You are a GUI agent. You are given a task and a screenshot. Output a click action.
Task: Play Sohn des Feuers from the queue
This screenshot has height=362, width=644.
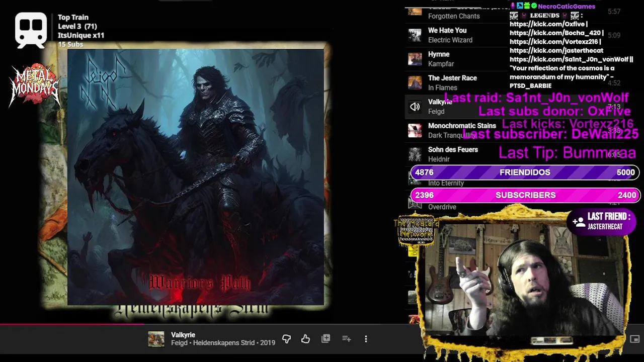click(x=453, y=150)
